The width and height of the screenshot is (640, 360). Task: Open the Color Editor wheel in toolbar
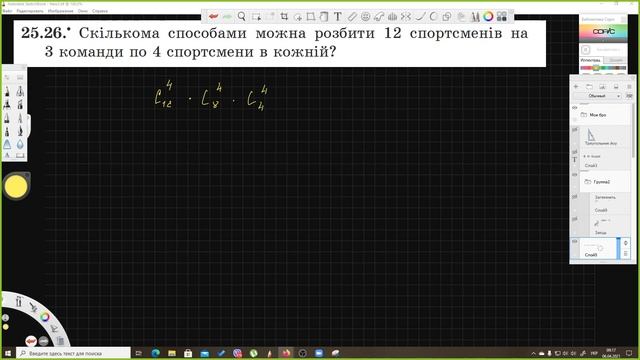coord(488,17)
